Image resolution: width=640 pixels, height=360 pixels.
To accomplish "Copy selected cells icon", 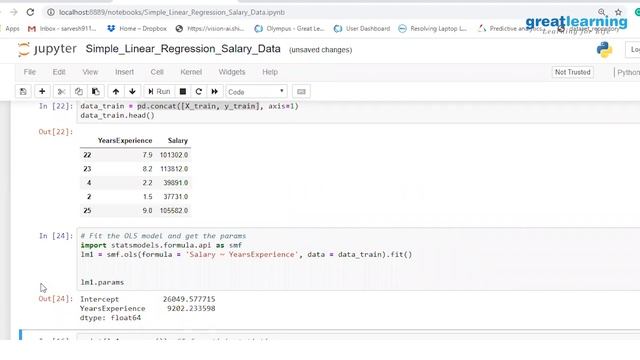I will point(78,91).
